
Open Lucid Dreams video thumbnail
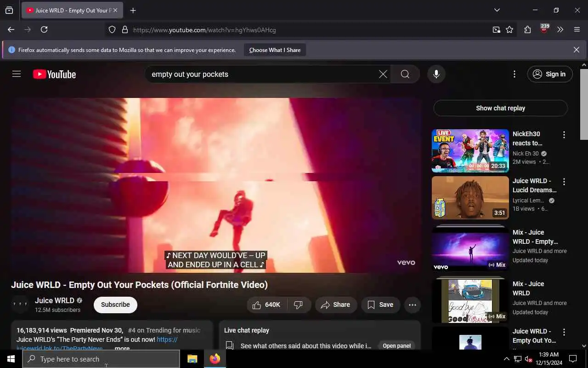pyautogui.click(x=470, y=198)
